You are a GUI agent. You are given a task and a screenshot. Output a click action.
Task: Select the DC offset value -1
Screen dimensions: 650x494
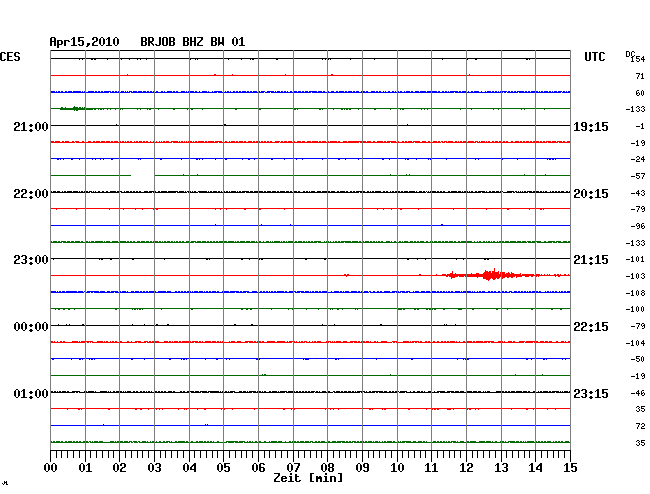[640, 126]
